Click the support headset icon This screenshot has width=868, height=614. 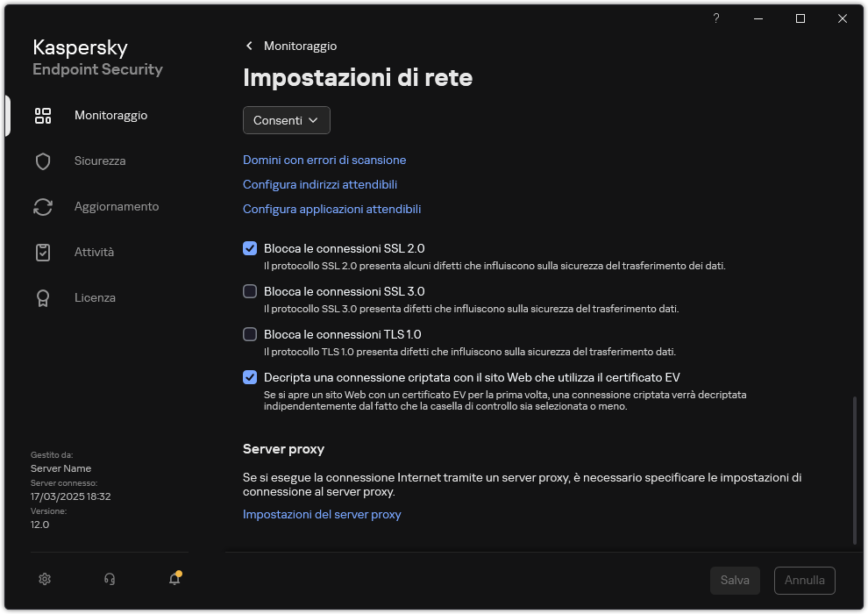109,579
